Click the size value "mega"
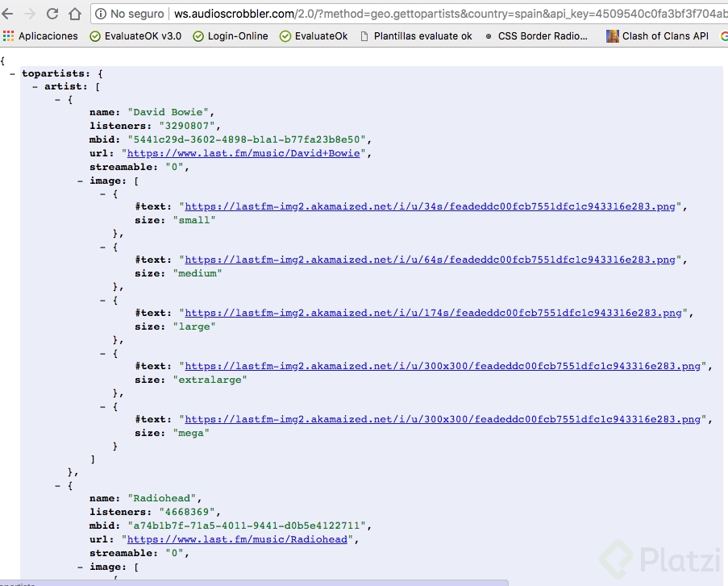Viewport: 728px width, 586px height. pos(191,433)
